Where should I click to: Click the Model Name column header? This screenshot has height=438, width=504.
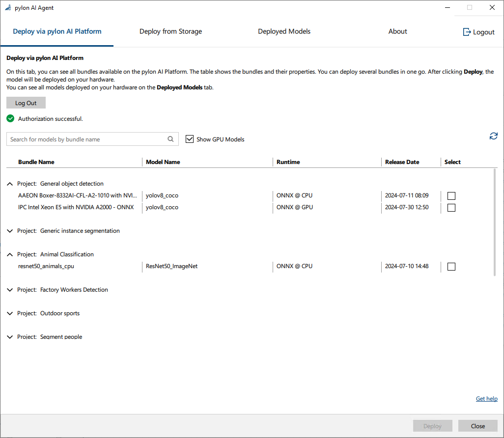pyautogui.click(x=163, y=162)
